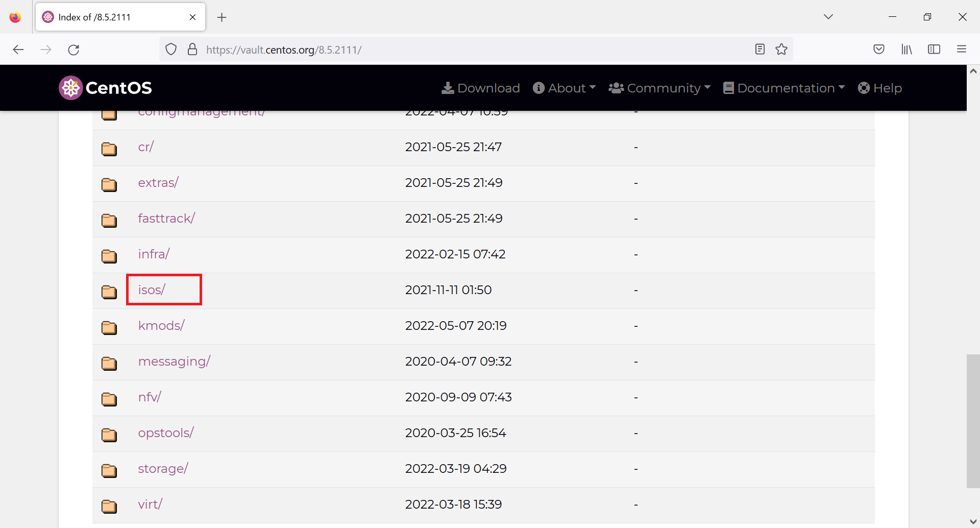Image resolution: width=980 pixels, height=528 pixels.
Task: Open the extras/ directory link
Action: coord(158,183)
